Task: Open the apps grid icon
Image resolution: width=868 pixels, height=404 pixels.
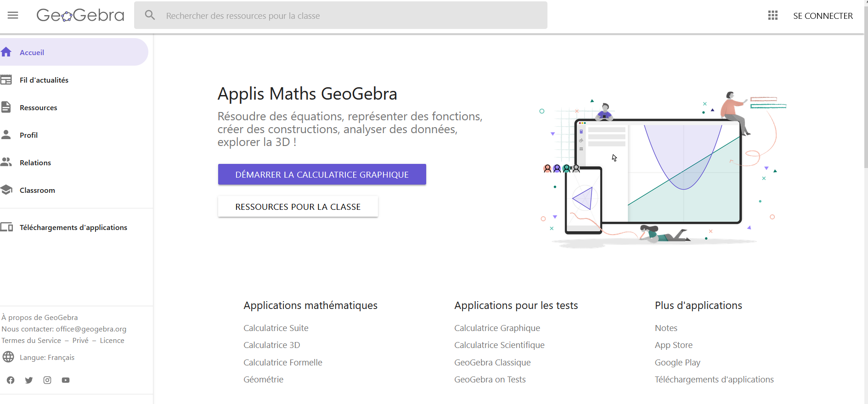Action: click(x=773, y=16)
